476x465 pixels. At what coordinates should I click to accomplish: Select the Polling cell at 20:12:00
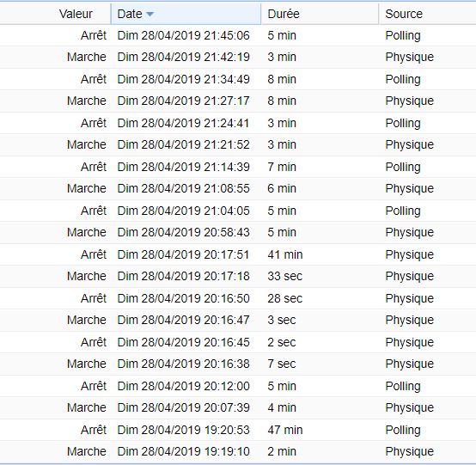click(x=403, y=386)
